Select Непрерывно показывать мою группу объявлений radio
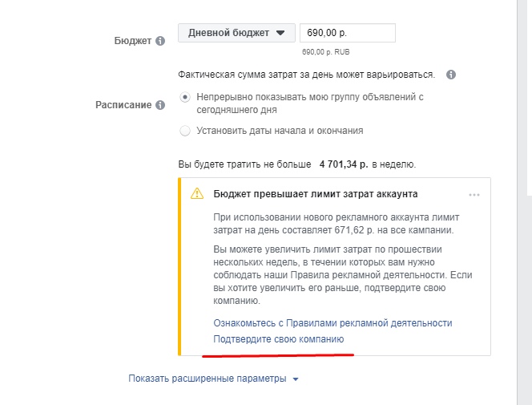This screenshot has height=405, width=532. point(185,97)
